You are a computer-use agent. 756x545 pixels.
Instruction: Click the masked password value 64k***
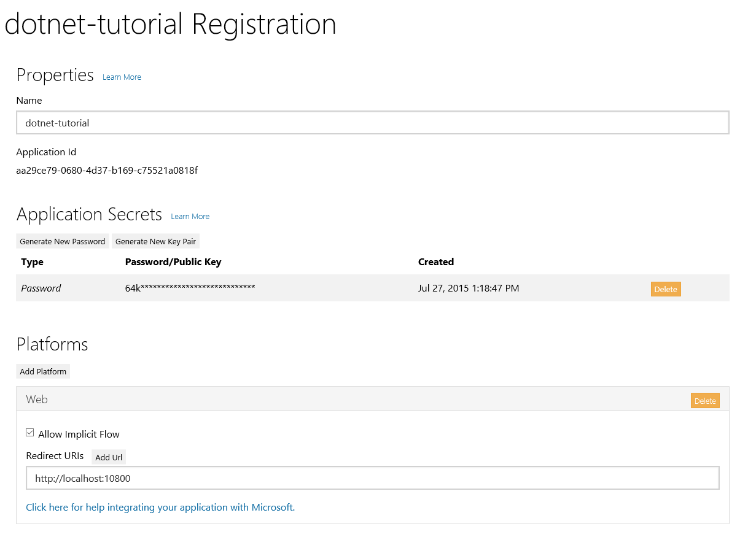pyautogui.click(x=190, y=288)
